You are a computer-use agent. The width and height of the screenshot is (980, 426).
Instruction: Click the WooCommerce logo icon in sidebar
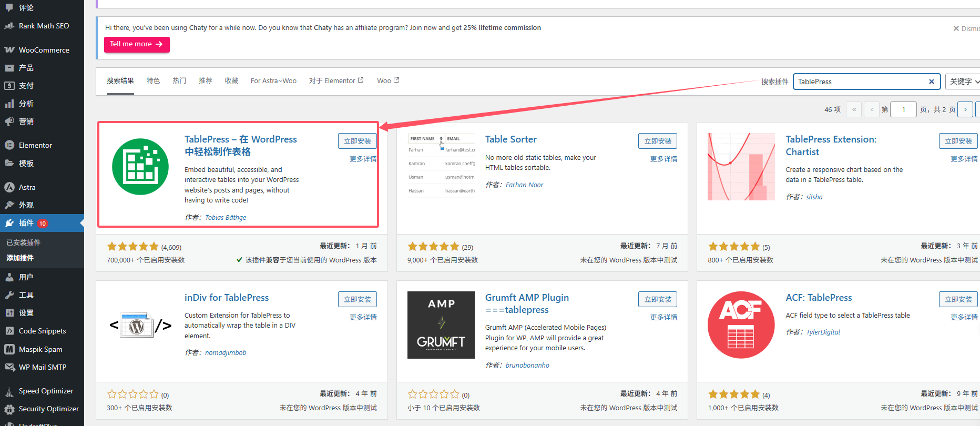tap(9, 50)
